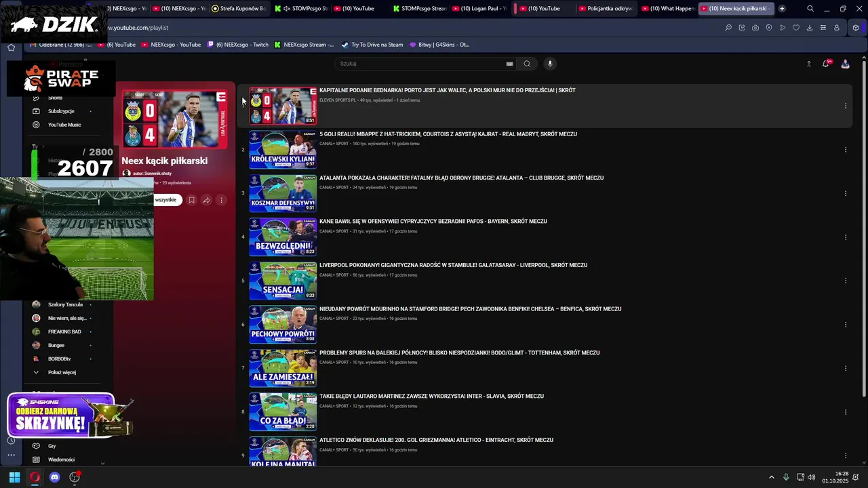Click the heart bookmark icon in address bar
This screenshot has width=868, height=488.
(x=796, y=28)
